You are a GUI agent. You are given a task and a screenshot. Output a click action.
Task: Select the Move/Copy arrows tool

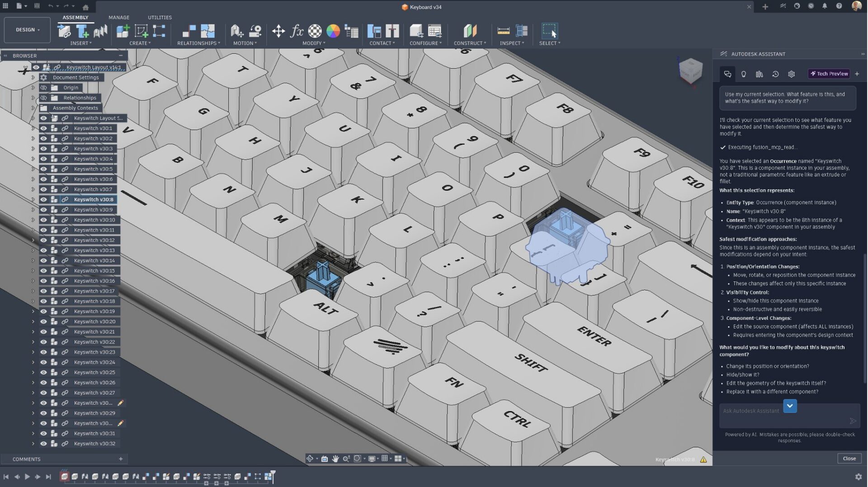(278, 31)
